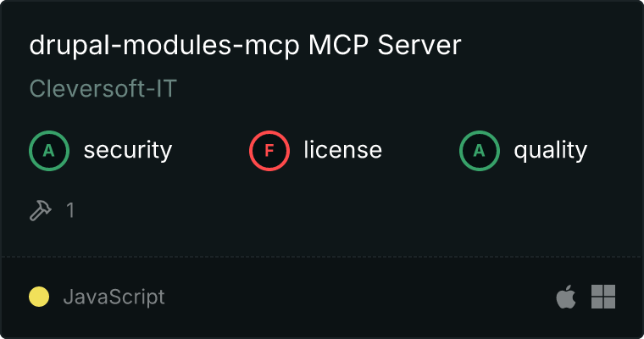
Task: Click the dashed divider above the footer
Action: click(322, 257)
